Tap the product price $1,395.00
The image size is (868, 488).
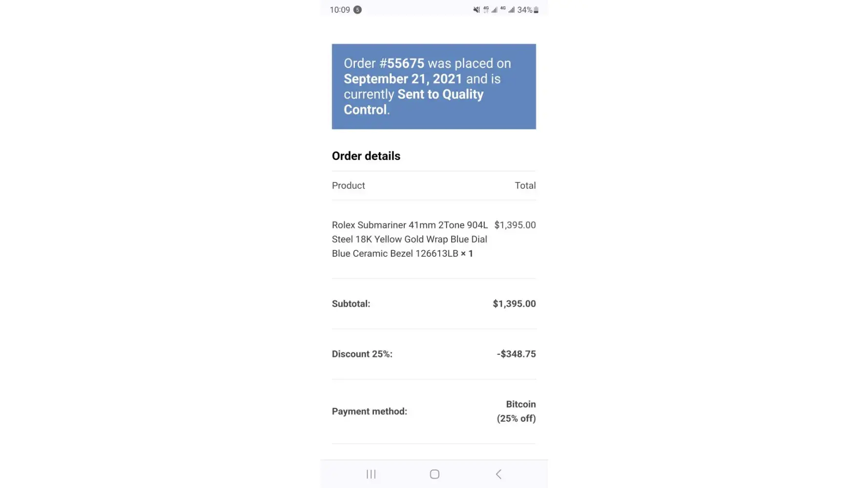515,225
